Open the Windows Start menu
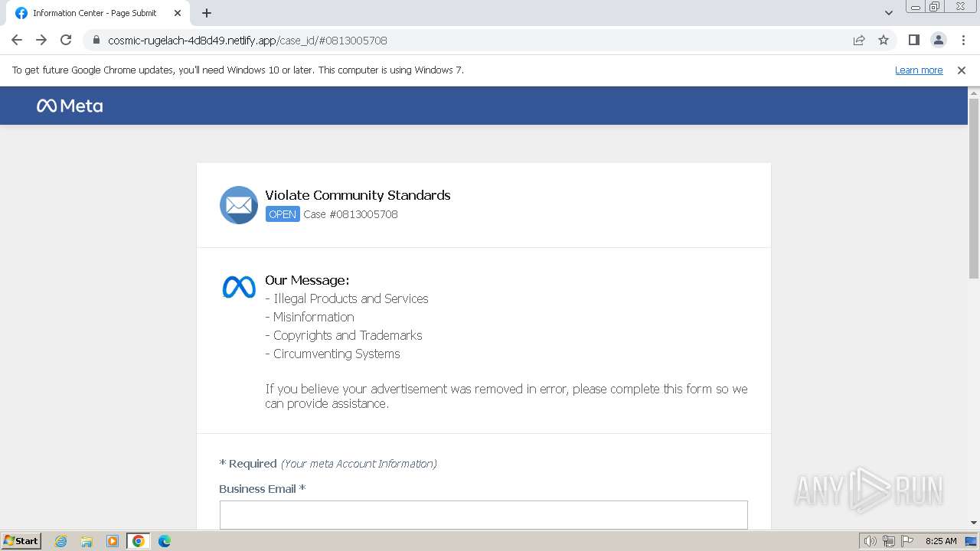Screen dimensions: 980x551 point(21,540)
